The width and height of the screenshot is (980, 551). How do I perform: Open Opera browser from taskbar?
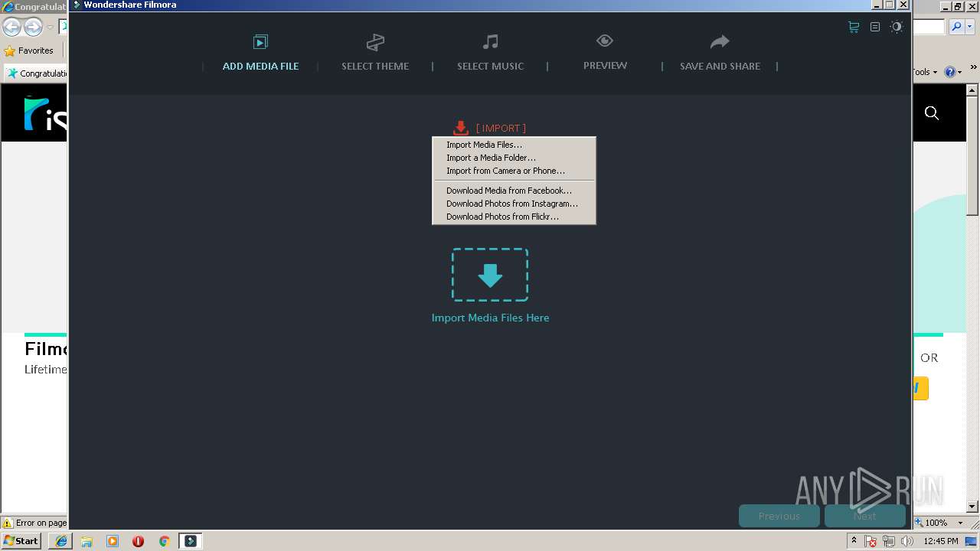pos(138,541)
